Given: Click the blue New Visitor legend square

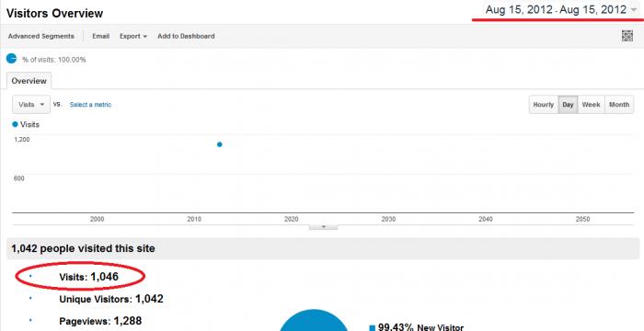Looking at the screenshot, I should [x=372, y=327].
